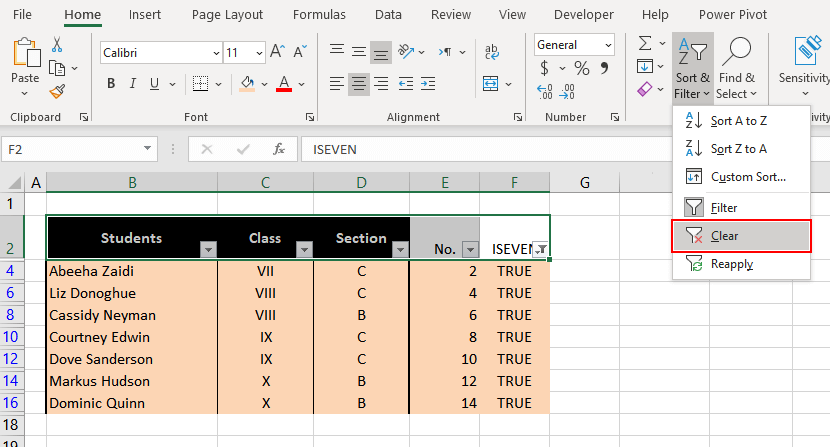Align text right

(x=381, y=84)
